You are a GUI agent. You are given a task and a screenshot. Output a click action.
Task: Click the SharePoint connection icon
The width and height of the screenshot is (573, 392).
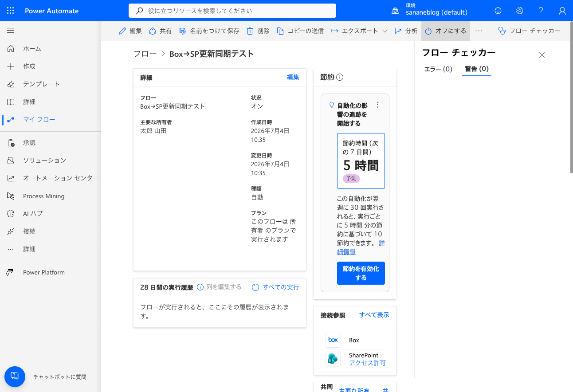point(333,359)
